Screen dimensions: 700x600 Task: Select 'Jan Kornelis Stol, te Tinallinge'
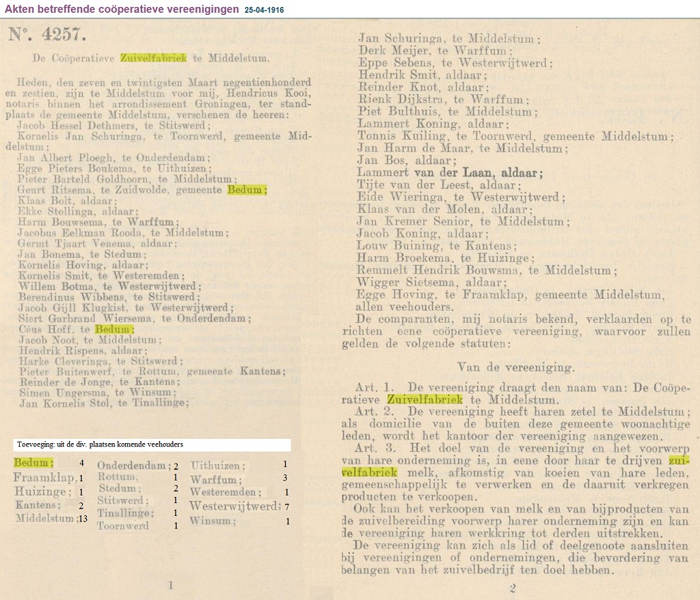[104, 403]
